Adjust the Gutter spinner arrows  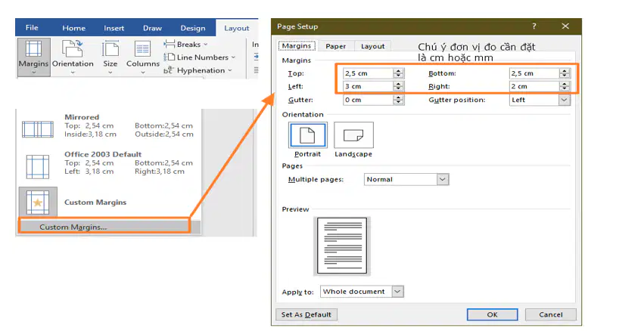pyautogui.click(x=398, y=100)
